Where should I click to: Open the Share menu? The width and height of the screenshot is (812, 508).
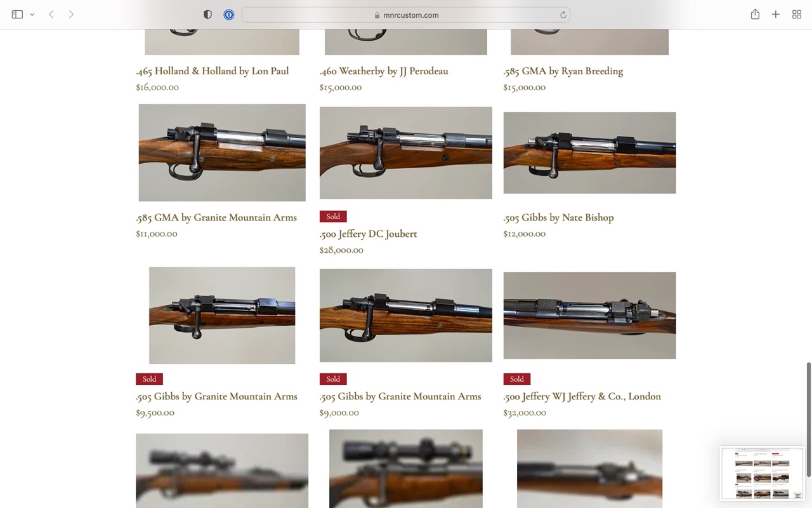click(755, 15)
